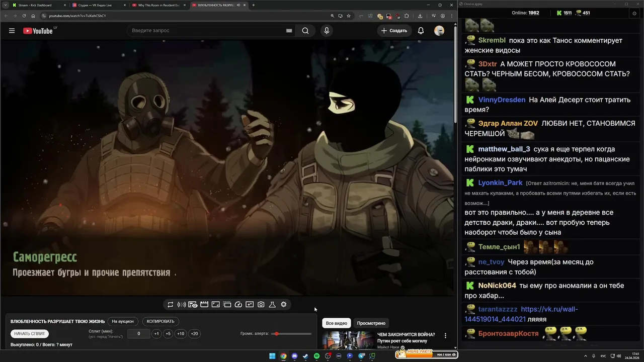The image size is (644, 362).
Task: Adjust the Громк. алерта volume slider
Action: 291,333
